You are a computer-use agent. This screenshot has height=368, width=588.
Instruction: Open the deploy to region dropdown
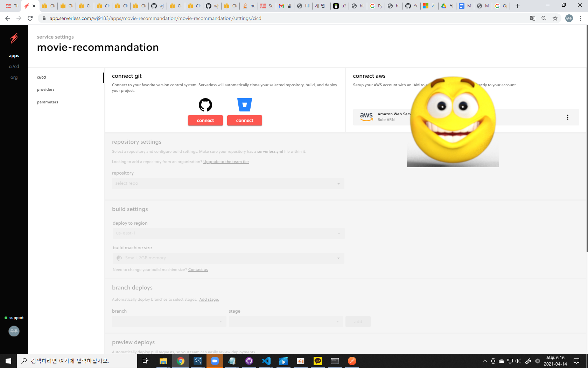point(229,233)
